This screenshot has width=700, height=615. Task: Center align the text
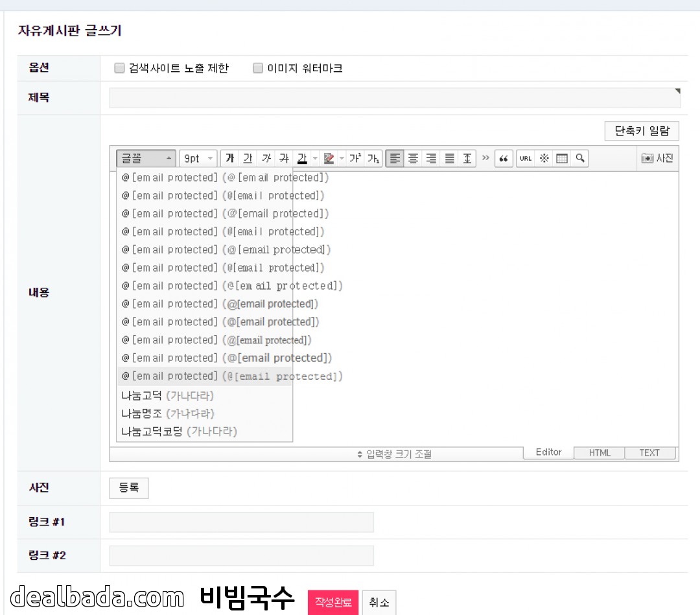[x=413, y=159]
